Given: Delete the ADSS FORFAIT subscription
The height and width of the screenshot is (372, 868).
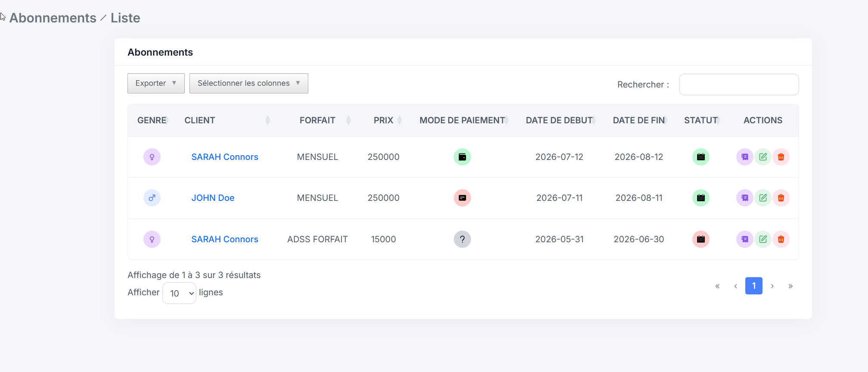Looking at the screenshot, I should coord(781,239).
